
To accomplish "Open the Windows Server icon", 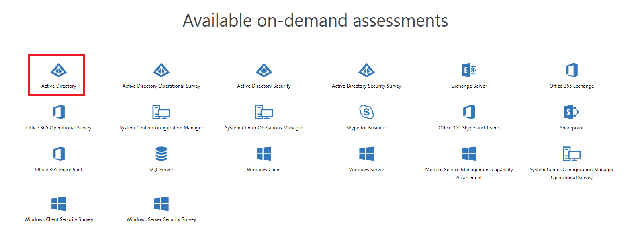I will click(366, 154).
